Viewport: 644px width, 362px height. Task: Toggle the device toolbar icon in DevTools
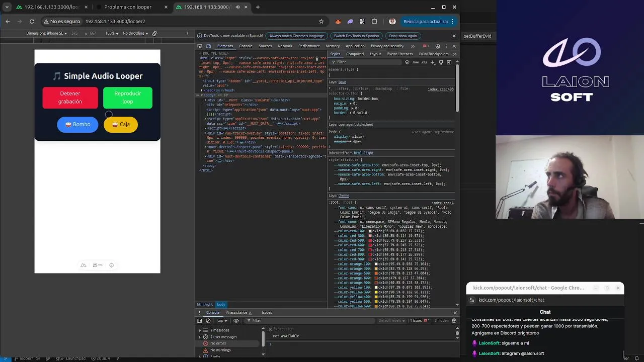click(208, 46)
